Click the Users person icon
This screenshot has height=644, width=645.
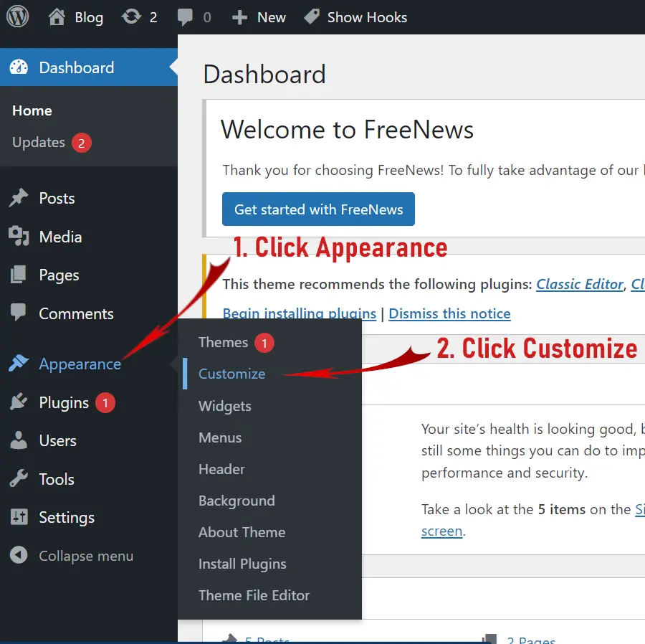point(19,440)
